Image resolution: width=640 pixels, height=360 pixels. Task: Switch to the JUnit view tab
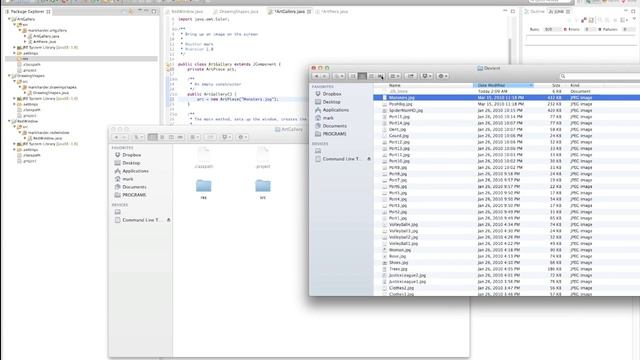coord(558,11)
